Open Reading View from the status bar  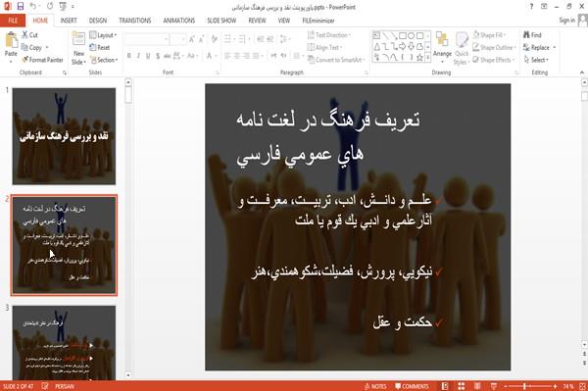477,386
